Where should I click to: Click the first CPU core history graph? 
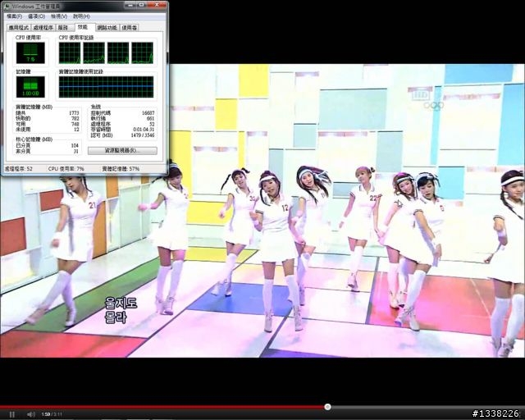(x=70, y=53)
